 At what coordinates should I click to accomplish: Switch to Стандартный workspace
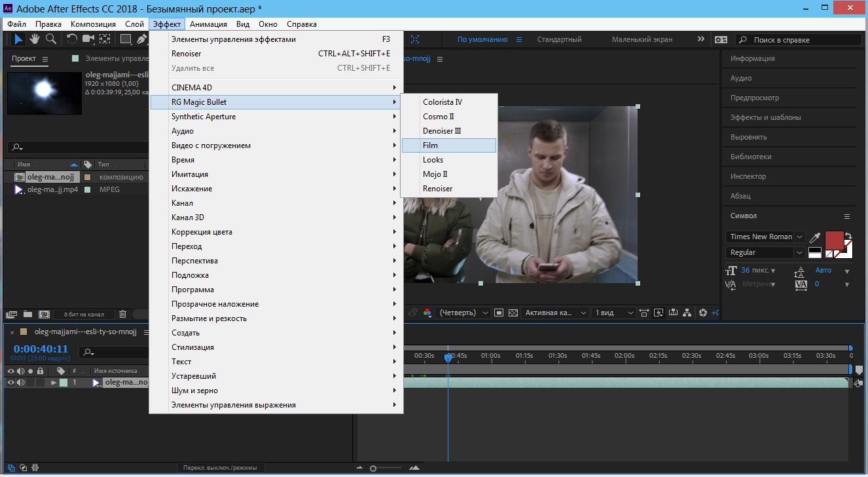[559, 39]
